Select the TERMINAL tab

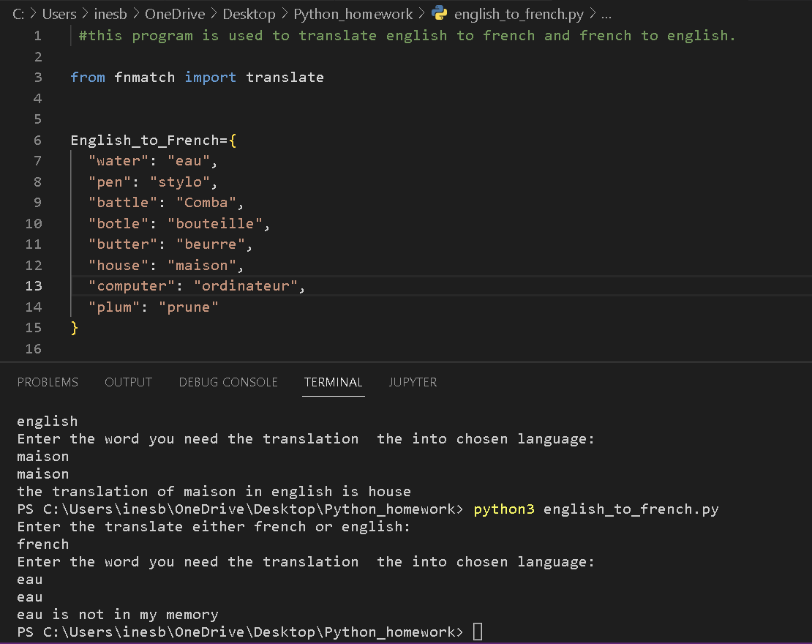pyautogui.click(x=333, y=382)
